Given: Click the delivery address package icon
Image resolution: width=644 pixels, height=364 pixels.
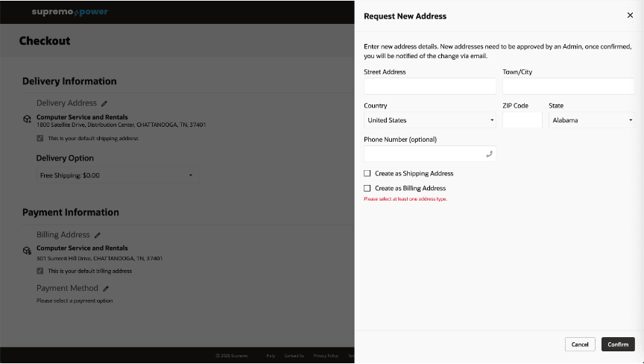Looking at the screenshot, I should coord(27,119).
